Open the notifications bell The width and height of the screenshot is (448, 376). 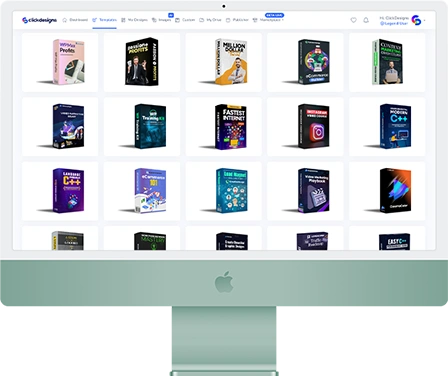(x=366, y=20)
